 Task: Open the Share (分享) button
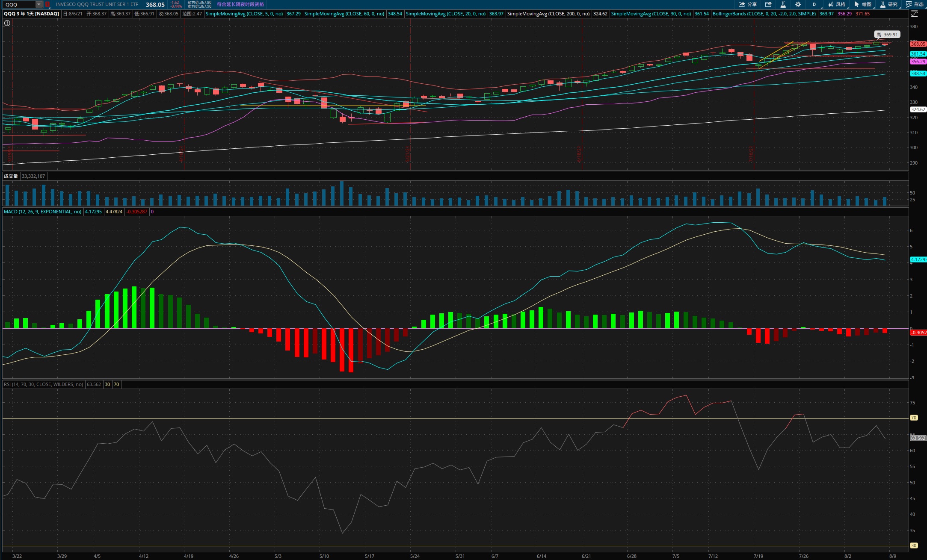pos(747,4)
